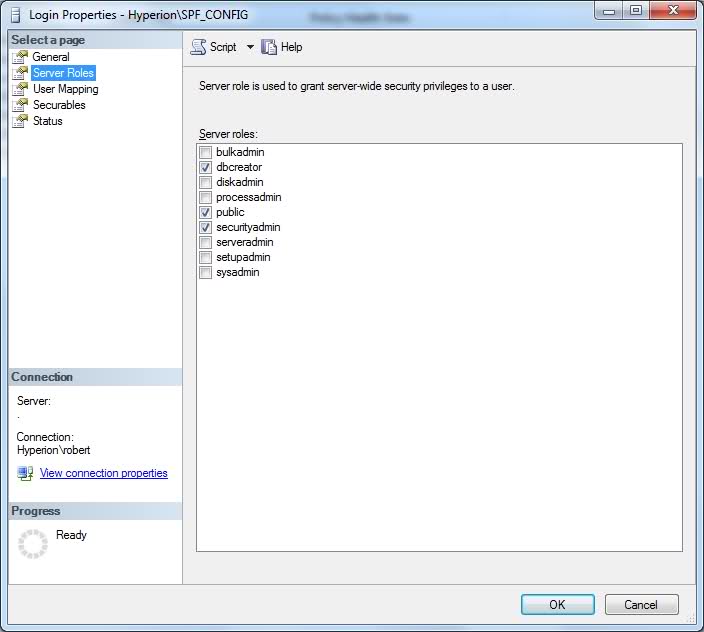The image size is (704, 632).
Task: Select the sysadmin label text
Action: (238, 272)
